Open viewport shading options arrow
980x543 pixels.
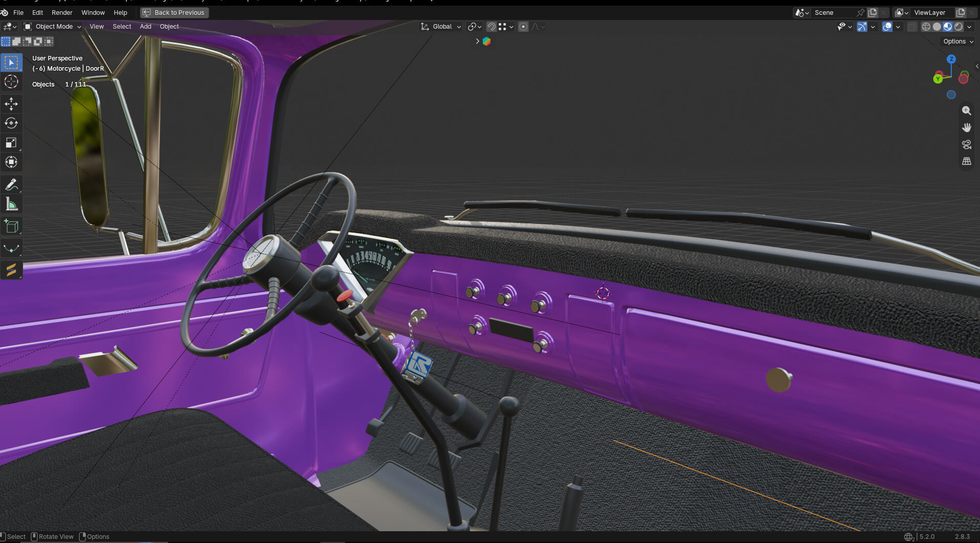pos(969,27)
